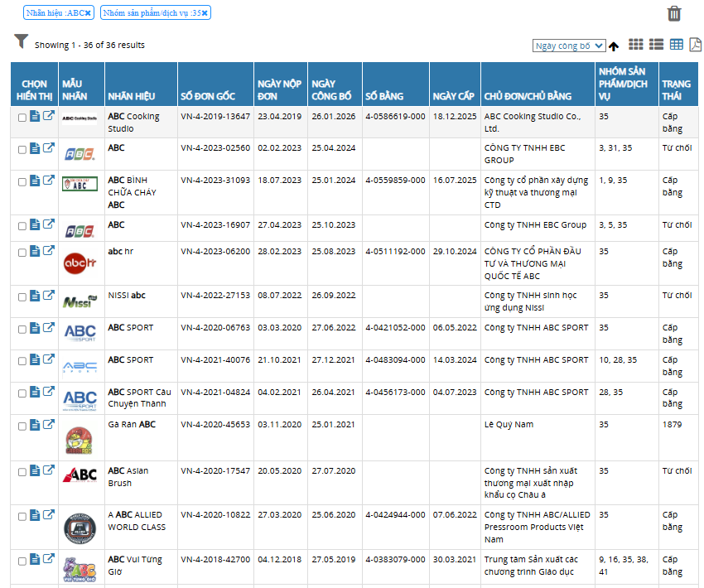
Task: Select the Gà Rán ABC checkbox
Action: [22, 427]
